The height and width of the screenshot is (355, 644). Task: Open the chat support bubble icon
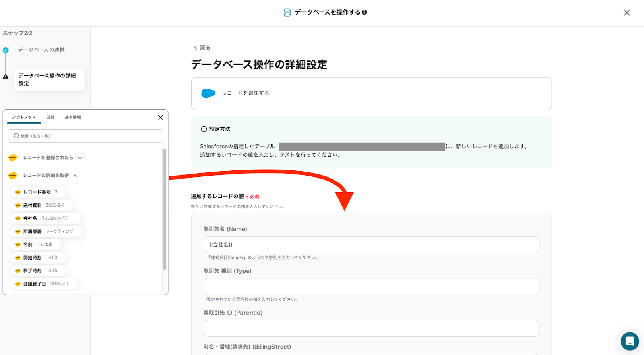click(x=630, y=341)
